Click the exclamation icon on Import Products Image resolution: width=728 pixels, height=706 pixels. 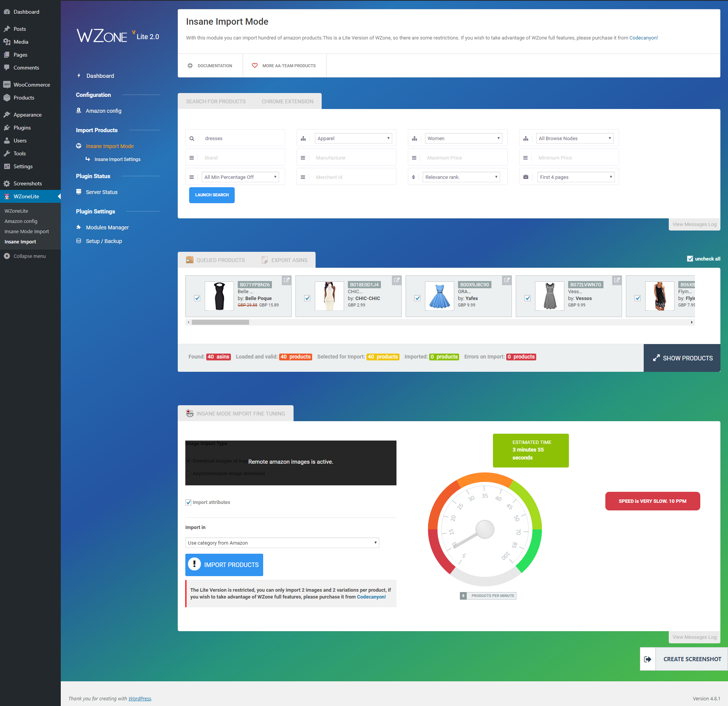(194, 564)
